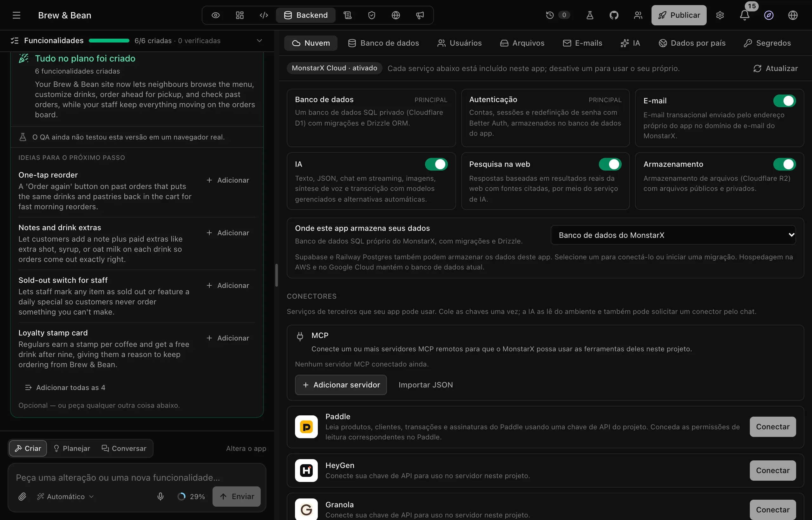
Task: Click the HeyGen logo icon
Action: tap(306, 470)
